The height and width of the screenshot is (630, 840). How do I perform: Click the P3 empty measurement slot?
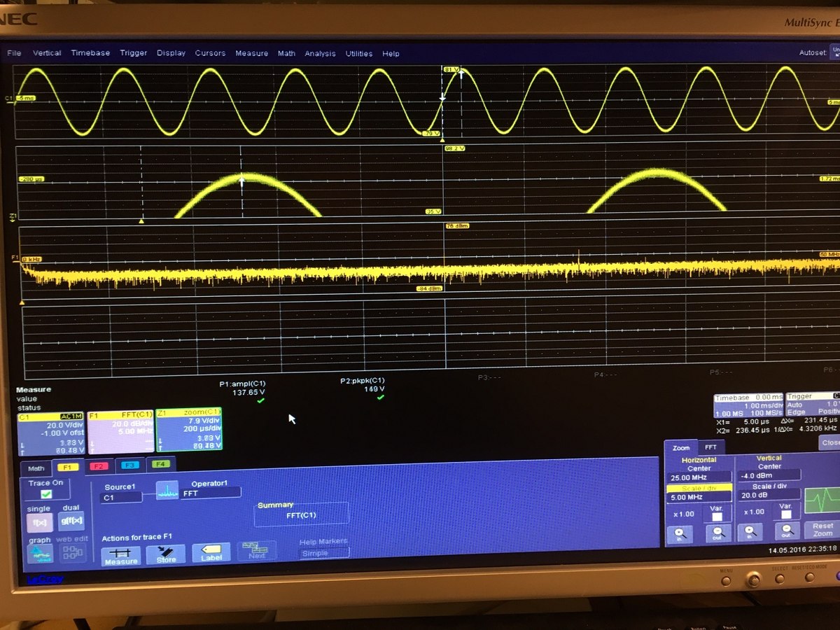click(x=491, y=377)
